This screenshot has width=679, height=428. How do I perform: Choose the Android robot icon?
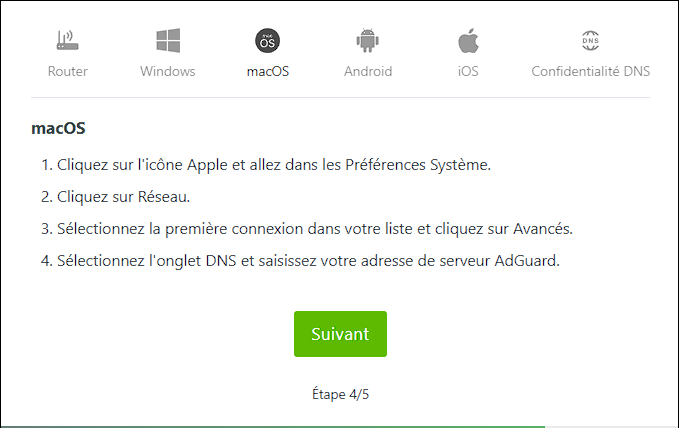coord(368,40)
